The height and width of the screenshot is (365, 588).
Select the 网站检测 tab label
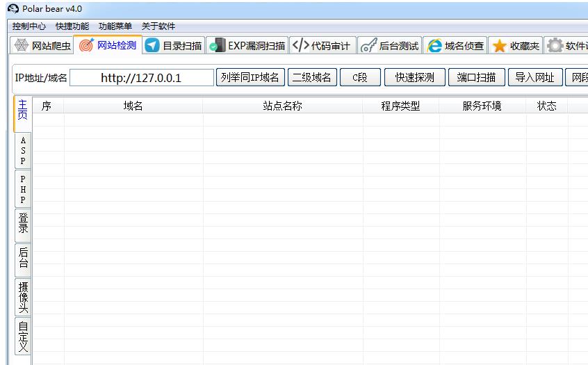117,45
